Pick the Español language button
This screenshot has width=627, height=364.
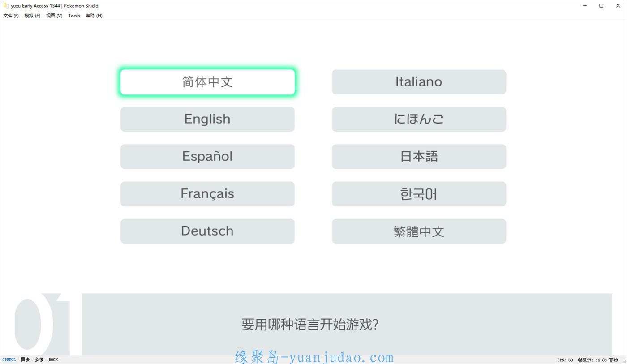pos(207,157)
